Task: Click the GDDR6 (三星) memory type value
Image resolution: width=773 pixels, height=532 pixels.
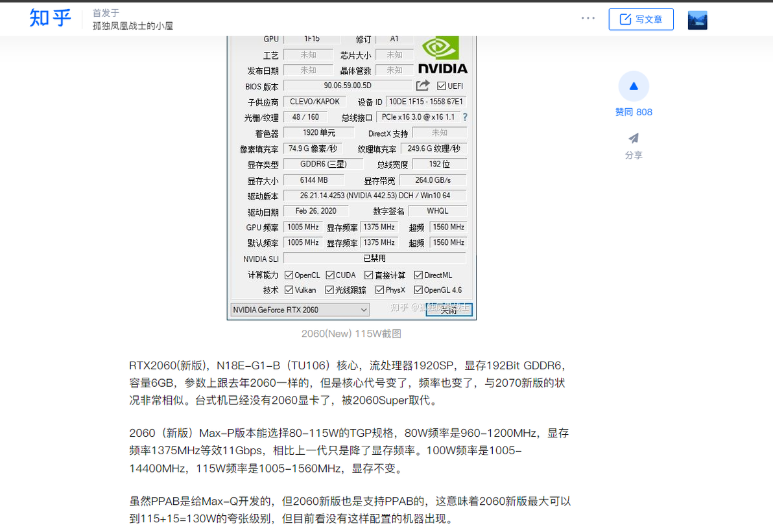Action: click(x=324, y=164)
